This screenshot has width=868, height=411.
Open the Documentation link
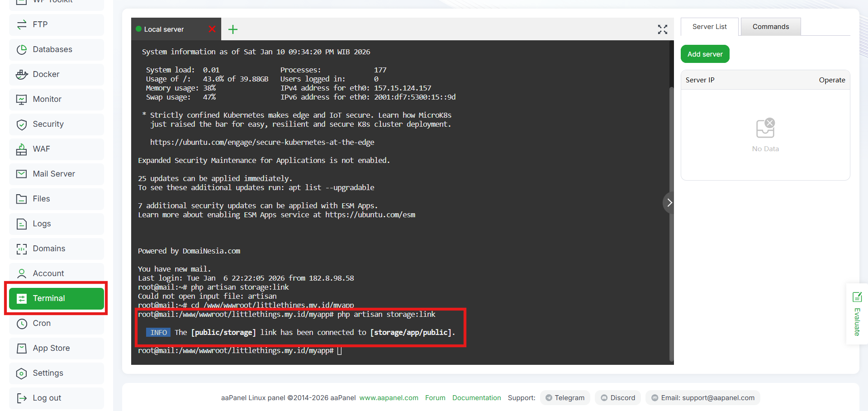pyautogui.click(x=476, y=398)
